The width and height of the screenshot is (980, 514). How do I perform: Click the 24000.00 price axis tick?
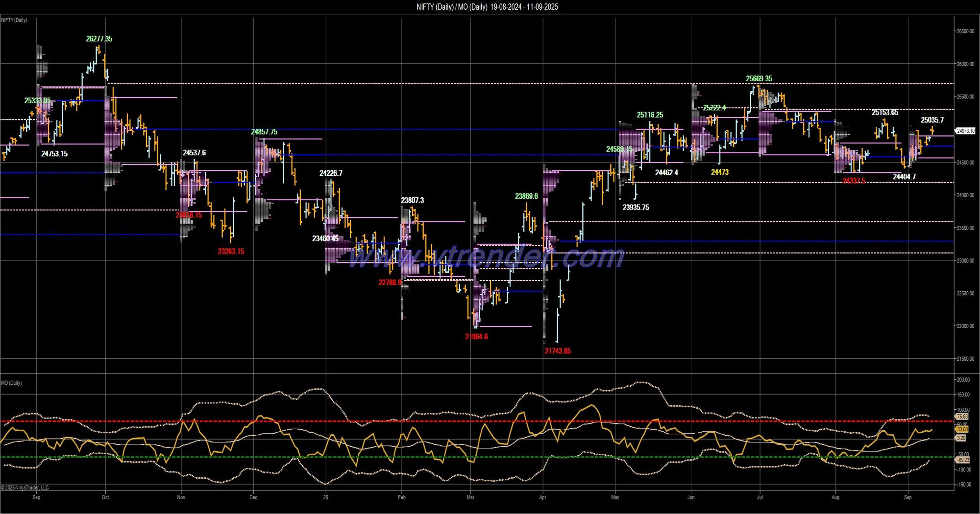point(966,195)
